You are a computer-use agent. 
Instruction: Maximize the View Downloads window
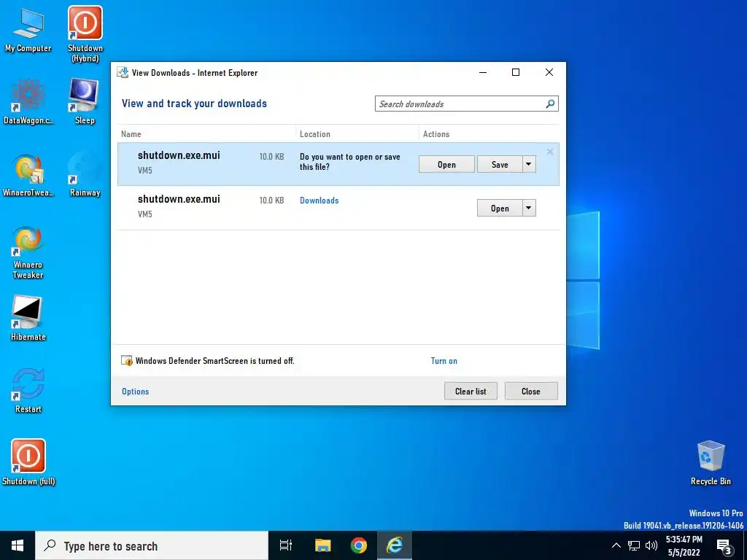(x=516, y=72)
